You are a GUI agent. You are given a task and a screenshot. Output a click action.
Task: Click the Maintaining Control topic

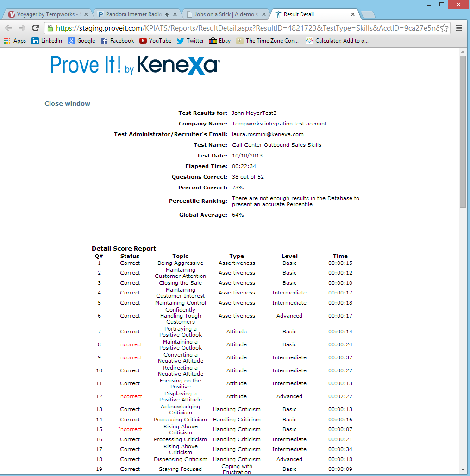tap(180, 303)
